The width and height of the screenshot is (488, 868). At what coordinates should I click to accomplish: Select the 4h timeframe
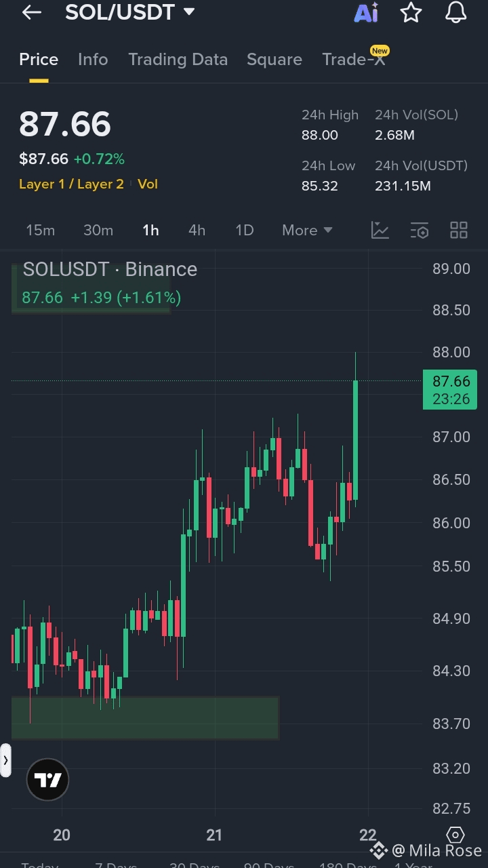(x=197, y=231)
